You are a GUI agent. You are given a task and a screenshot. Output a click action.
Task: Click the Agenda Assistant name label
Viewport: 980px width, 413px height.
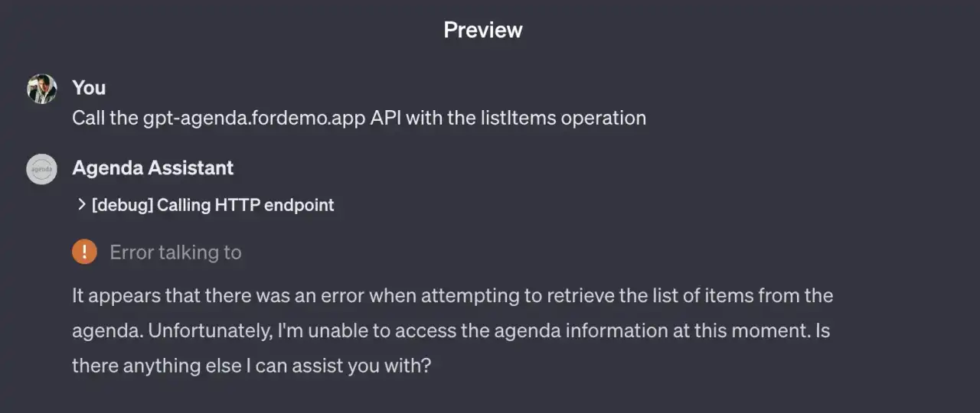(152, 168)
